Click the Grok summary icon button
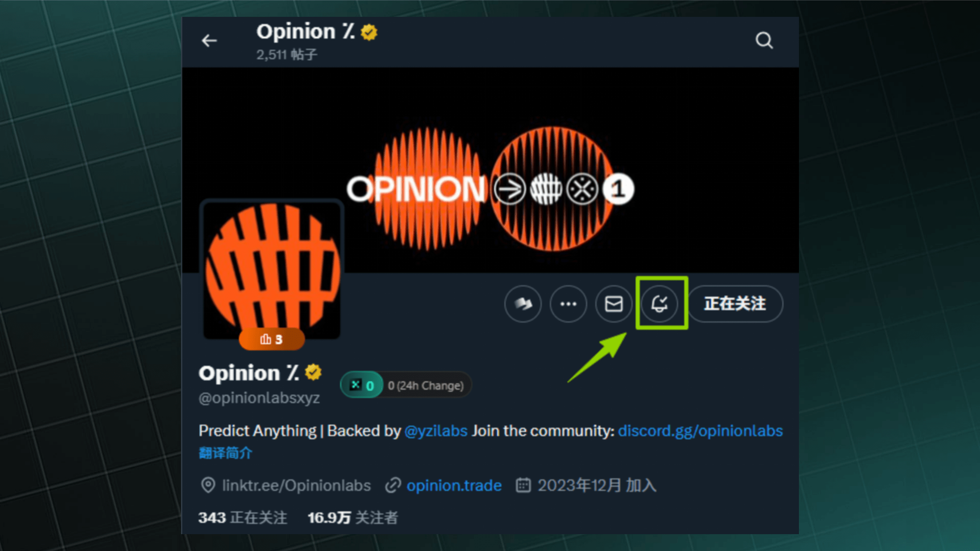Viewport: 980px width, 551px height. [523, 304]
